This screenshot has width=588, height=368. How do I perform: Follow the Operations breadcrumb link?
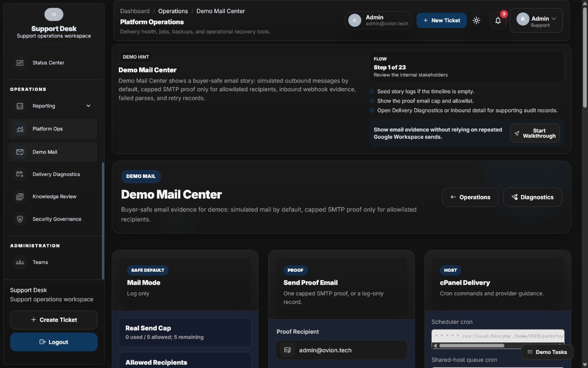[173, 11]
